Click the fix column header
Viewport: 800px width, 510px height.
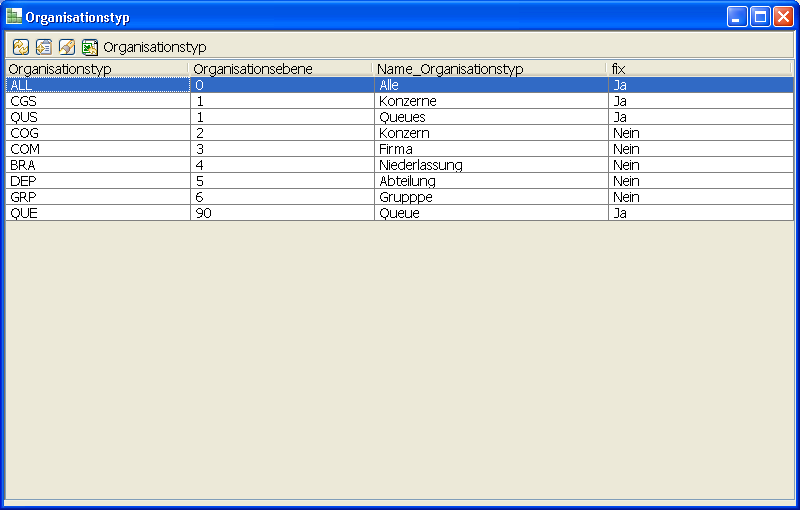[700, 69]
